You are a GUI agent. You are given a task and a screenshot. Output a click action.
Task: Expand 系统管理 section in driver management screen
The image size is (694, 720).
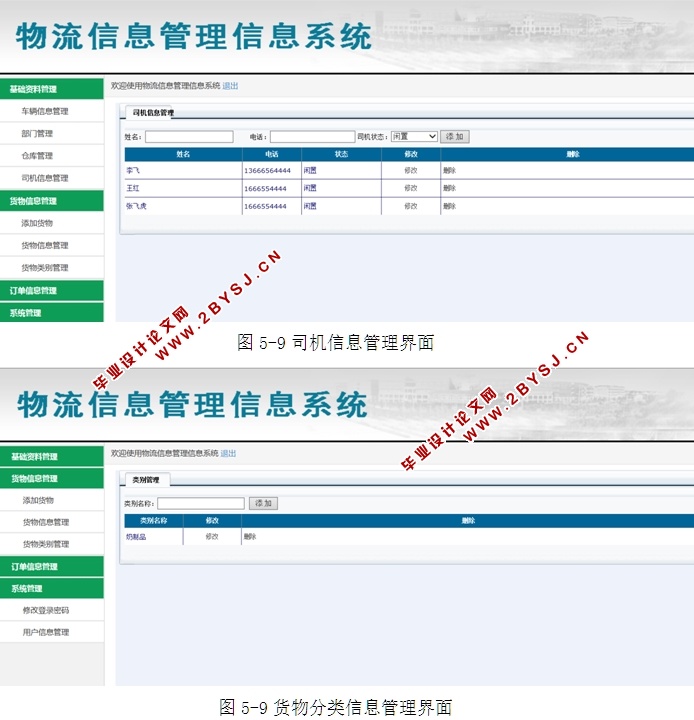[x=51, y=313]
